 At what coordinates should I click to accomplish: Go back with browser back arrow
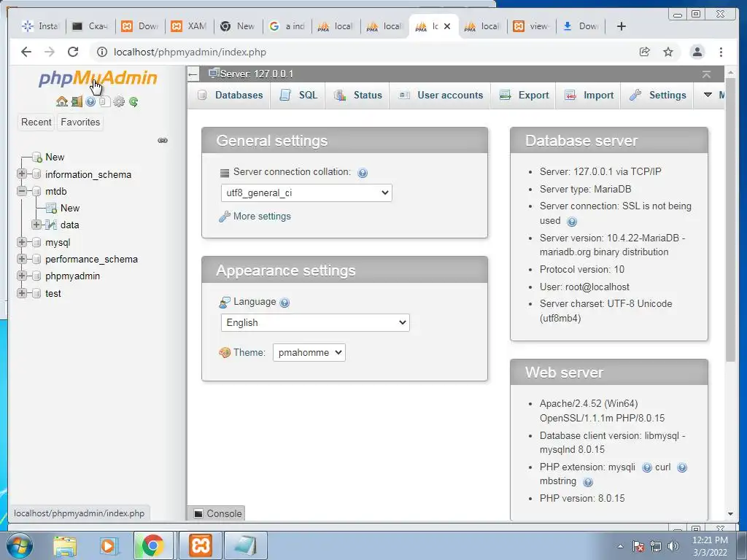pos(26,52)
